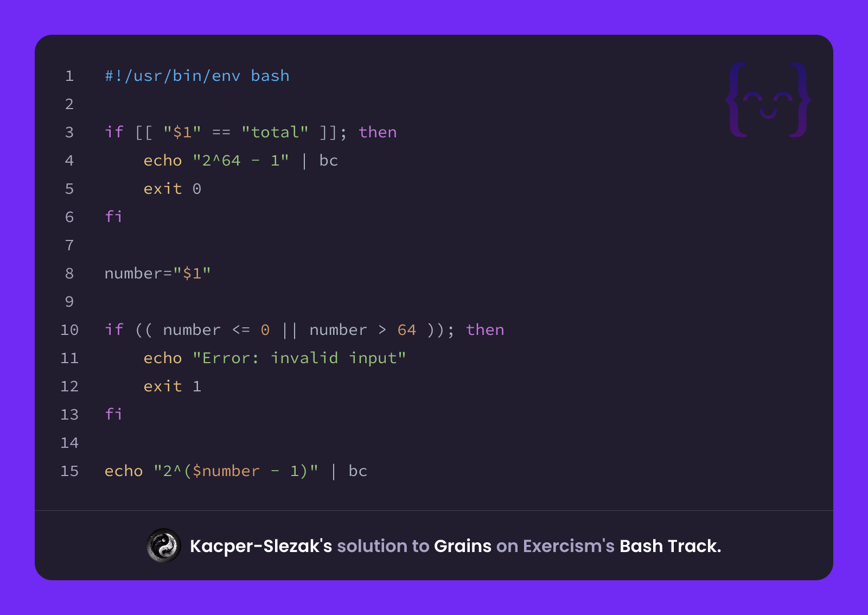This screenshot has width=868, height=615.
Task: Click the '"Error: invalid input"' string
Action: tap(299, 358)
